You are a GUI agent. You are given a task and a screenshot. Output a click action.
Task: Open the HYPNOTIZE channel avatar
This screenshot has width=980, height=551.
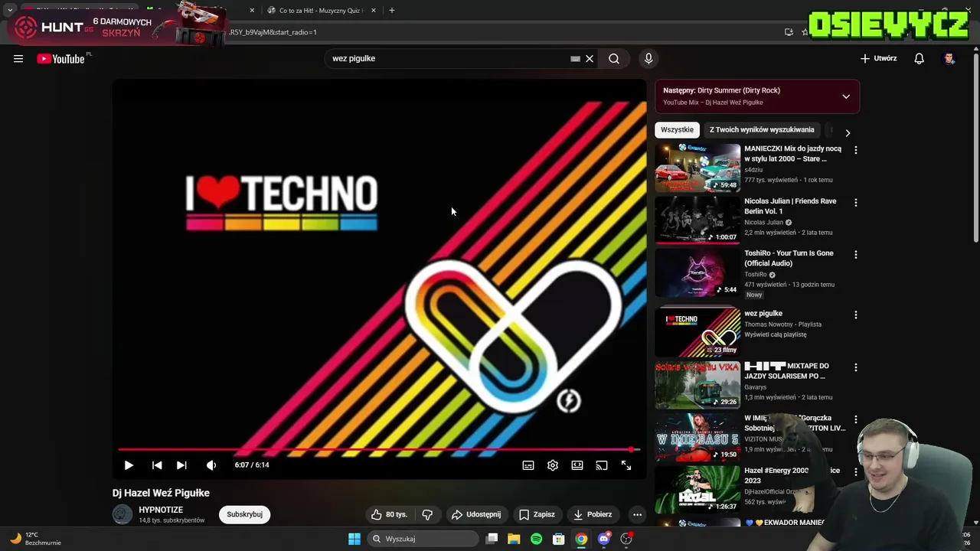click(x=122, y=514)
